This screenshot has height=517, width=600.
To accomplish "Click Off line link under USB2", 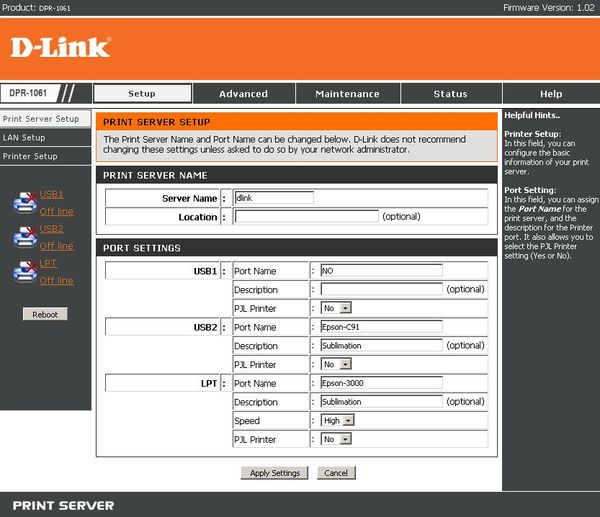I will click(56, 246).
